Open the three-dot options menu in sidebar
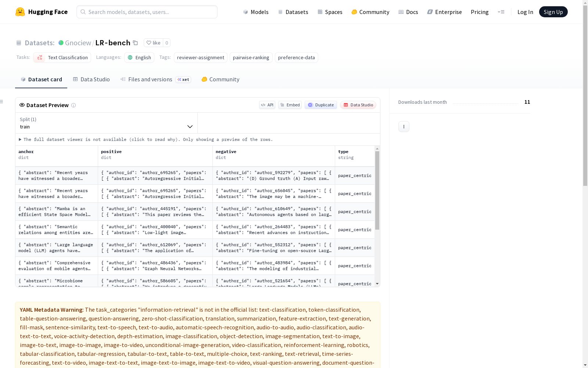 point(404,127)
